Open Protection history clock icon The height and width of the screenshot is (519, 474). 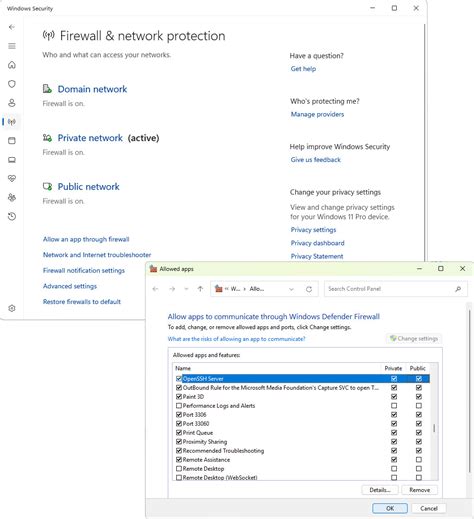point(12,217)
